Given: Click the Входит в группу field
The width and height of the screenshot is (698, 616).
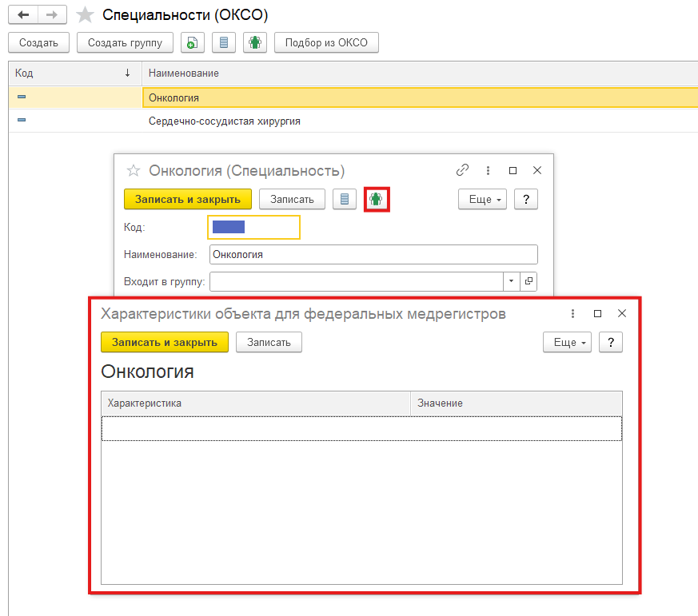Looking at the screenshot, I should click(x=357, y=281).
